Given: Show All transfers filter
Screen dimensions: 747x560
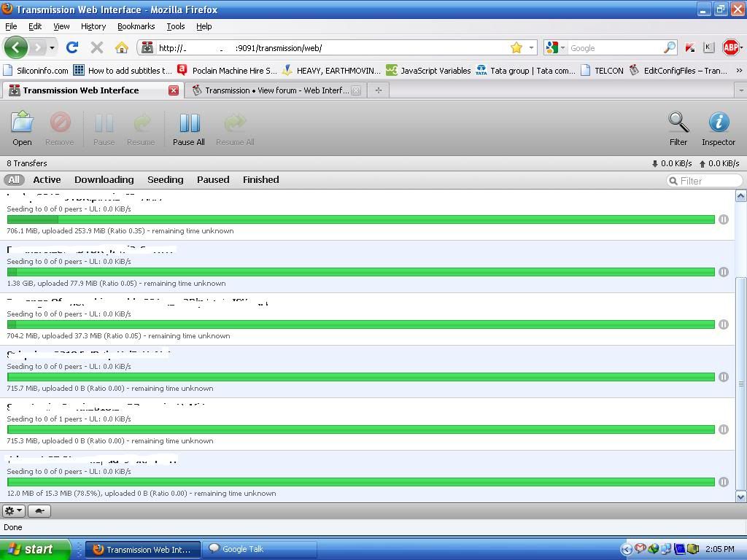Looking at the screenshot, I should (14, 179).
